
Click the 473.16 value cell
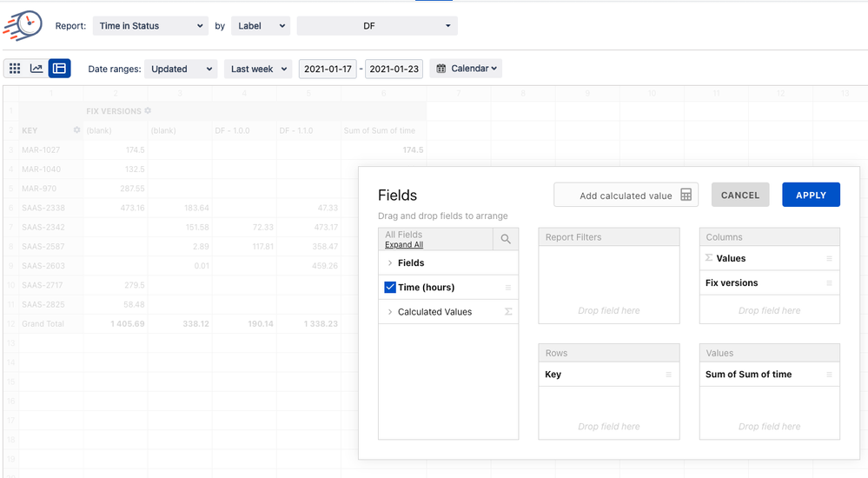click(116, 208)
